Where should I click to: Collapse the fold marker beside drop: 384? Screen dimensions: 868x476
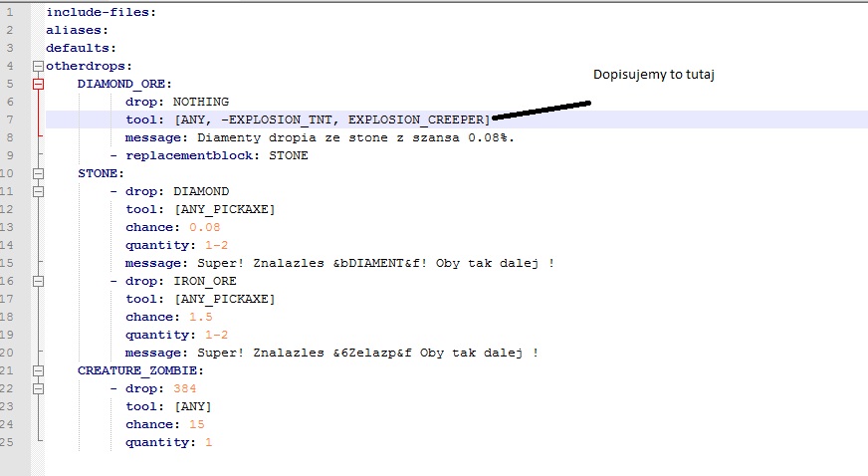[x=38, y=388]
